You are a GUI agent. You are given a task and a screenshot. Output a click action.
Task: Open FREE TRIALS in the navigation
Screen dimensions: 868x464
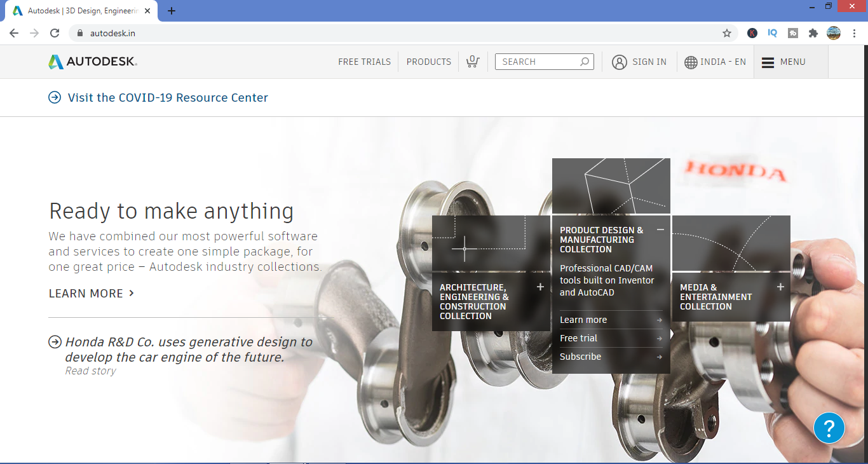tap(365, 62)
